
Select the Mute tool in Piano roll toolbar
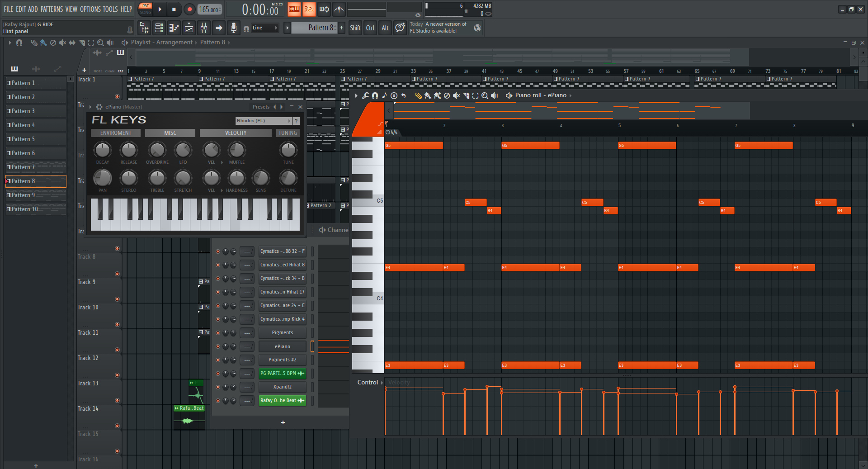(x=456, y=95)
